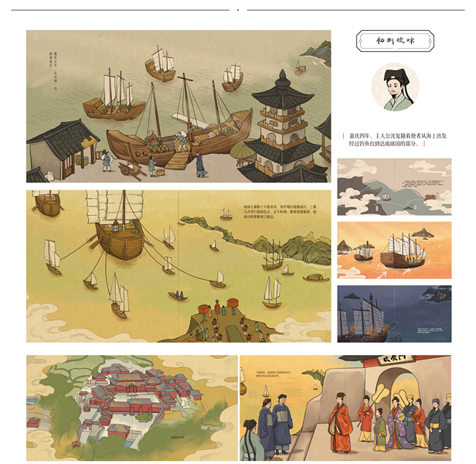Select the orange sunset ships thumbnail
476x464 pixels.
click(394, 250)
